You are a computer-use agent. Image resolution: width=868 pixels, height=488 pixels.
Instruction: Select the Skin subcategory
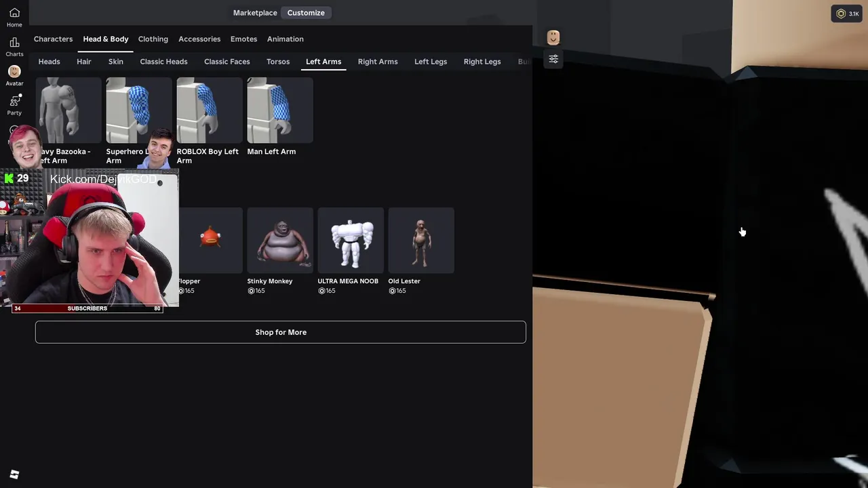tap(116, 62)
